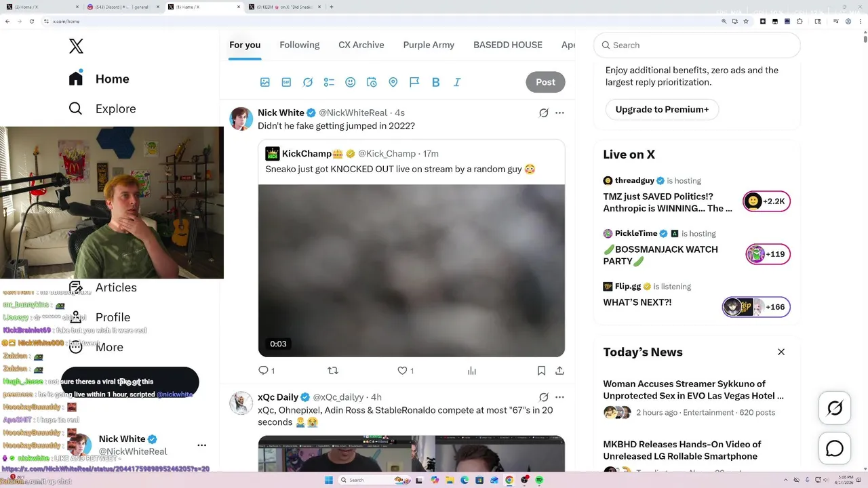Switch to the Following tab

[x=299, y=45]
